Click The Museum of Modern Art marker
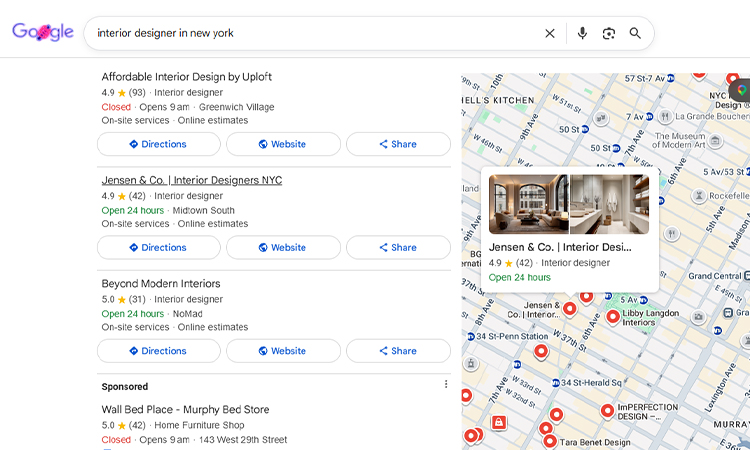Screen dimensions: 750x450 pyautogui.click(x=716, y=141)
